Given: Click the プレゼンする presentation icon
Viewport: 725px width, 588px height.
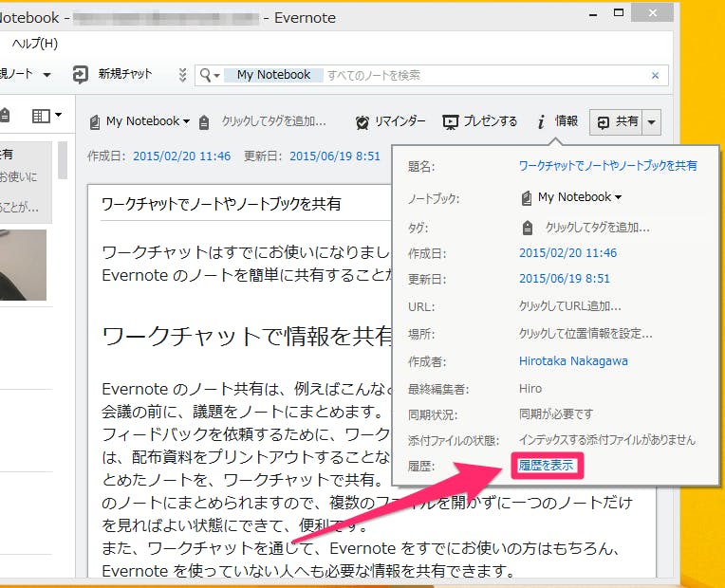Looking at the screenshot, I should pos(451,122).
